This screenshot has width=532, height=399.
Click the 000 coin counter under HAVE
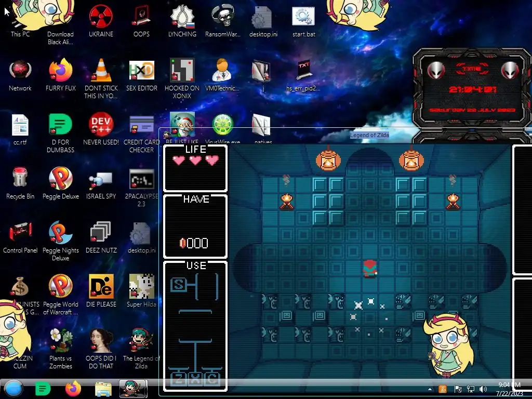pyautogui.click(x=194, y=243)
